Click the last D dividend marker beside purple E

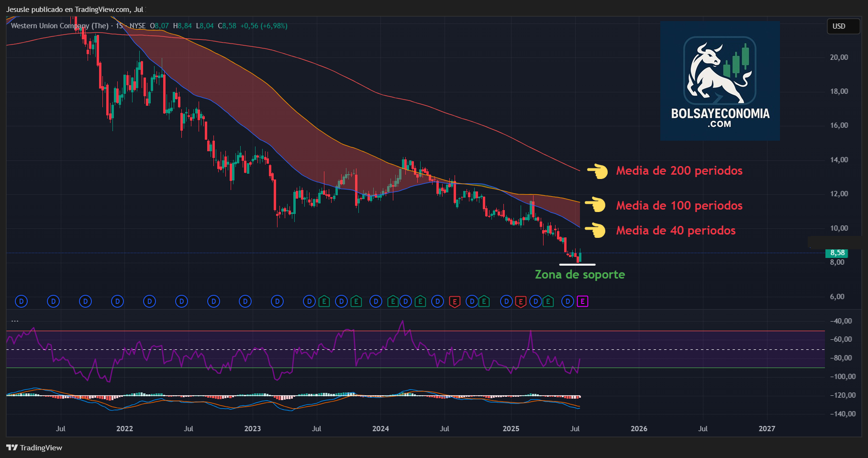[568, 302]
